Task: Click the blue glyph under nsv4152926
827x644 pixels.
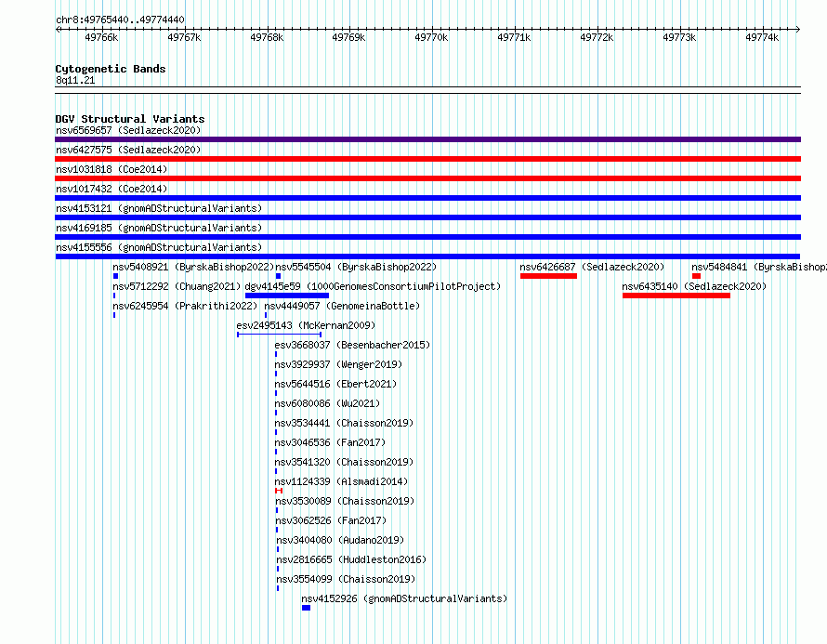Action: 306,608
